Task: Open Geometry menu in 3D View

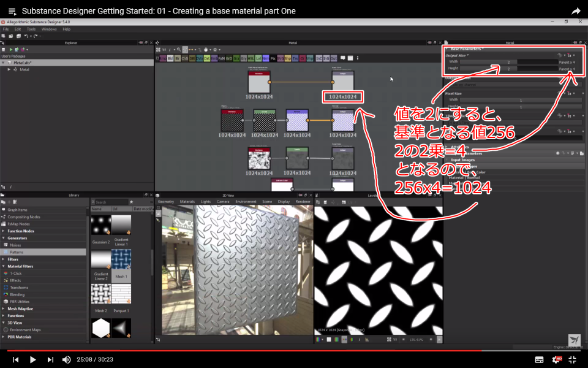Action: pyautogui.click(x=166, y=202)
